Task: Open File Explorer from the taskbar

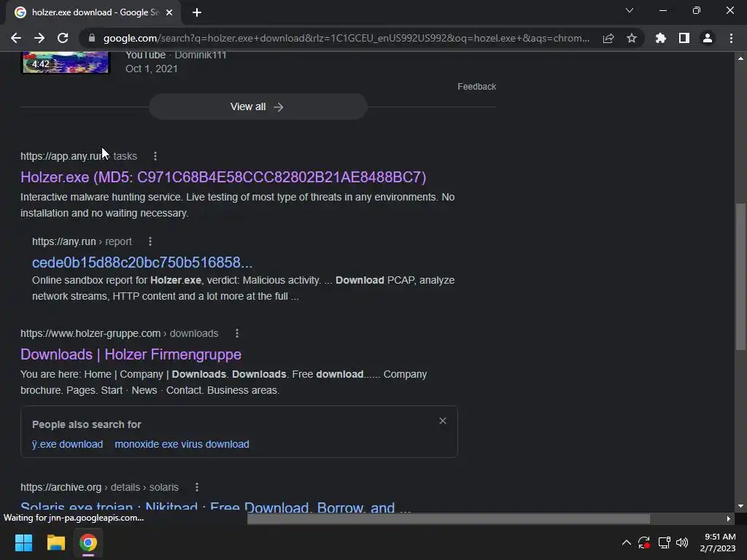Action: click(55, 542)
